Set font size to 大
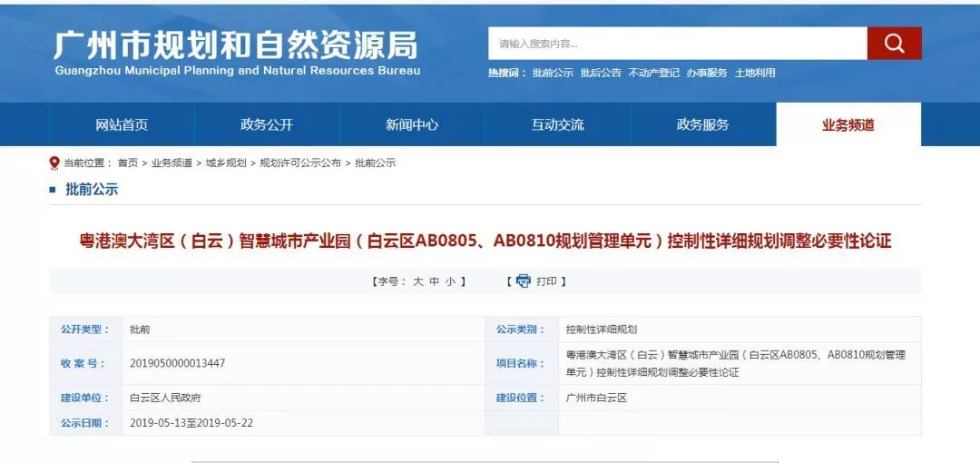This screenshot has width=980, height=463. pyautogui.click(x=418, y=281)
